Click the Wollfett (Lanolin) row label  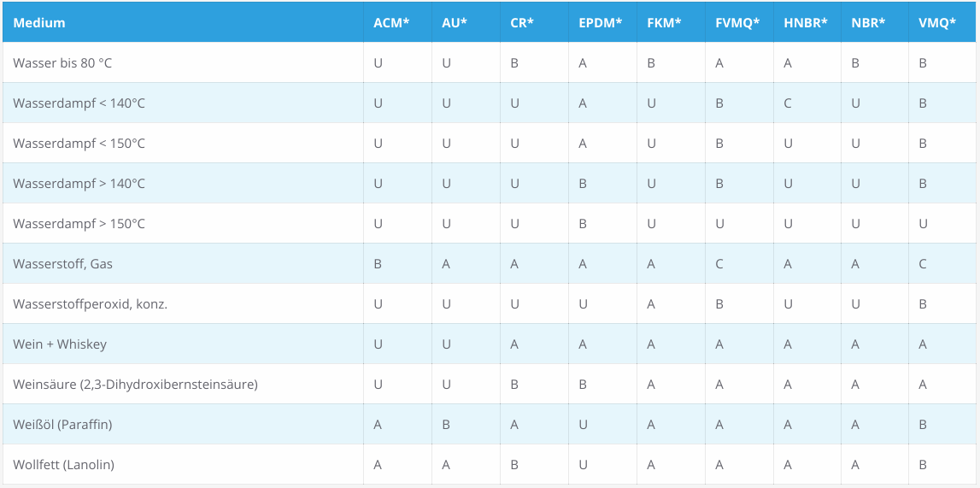click(64, 465)
